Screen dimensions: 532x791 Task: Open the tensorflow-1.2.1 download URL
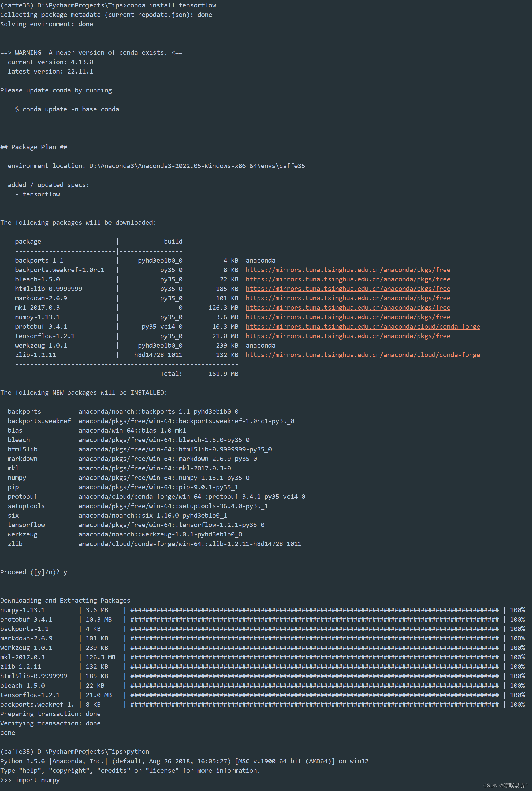347,336
